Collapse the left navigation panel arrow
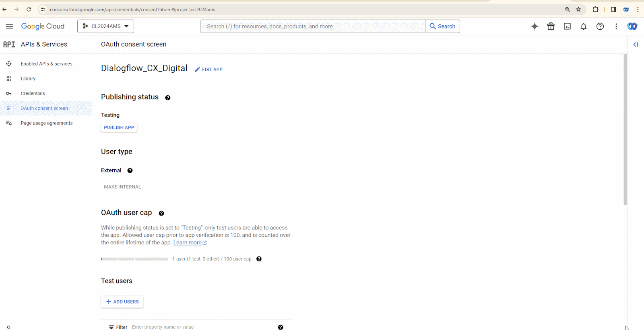The width and height of the screenshot is (644, 330). point(8,327)
